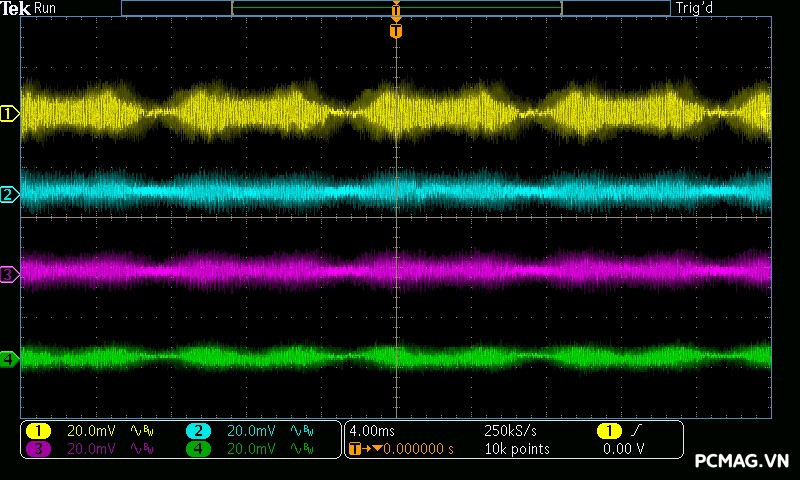Toggle the magenta channel 3 badge

click(38, 449)
